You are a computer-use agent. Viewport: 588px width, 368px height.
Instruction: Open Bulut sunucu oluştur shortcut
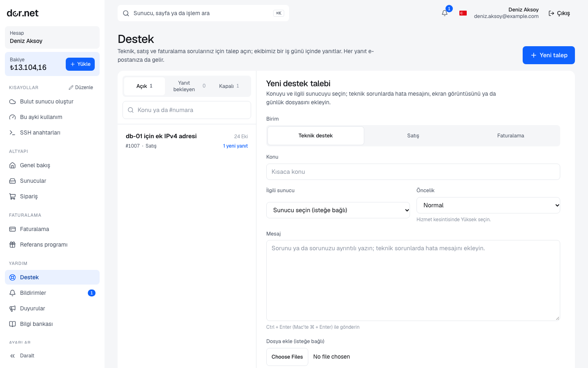pyautogui.click(x=52, y=101)
